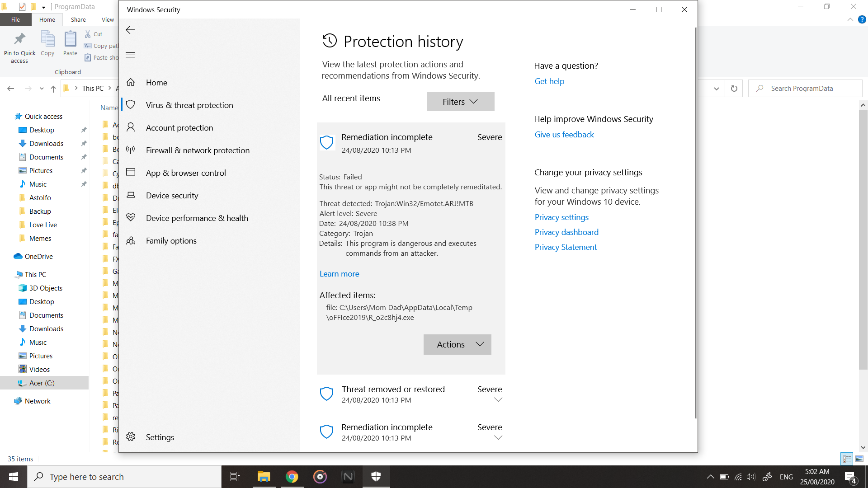
Task: Expand the Actions dropdown
Action: [457, 345]
